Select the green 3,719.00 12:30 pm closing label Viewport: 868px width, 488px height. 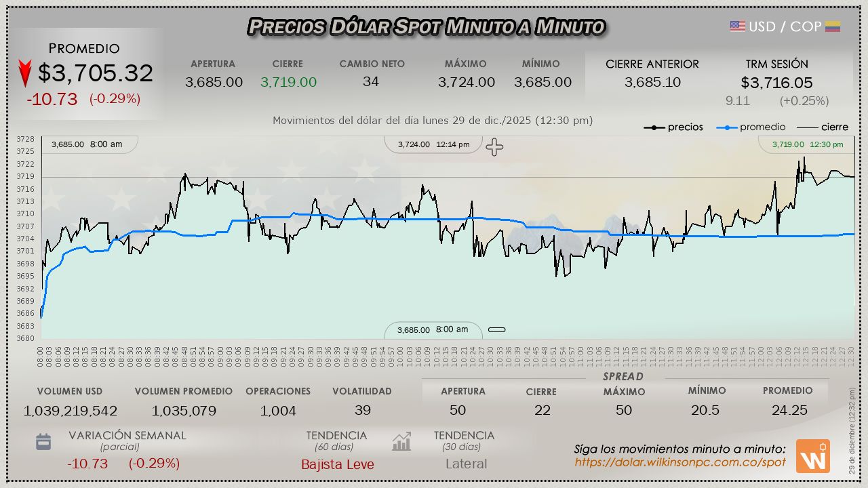click(807, 144)
